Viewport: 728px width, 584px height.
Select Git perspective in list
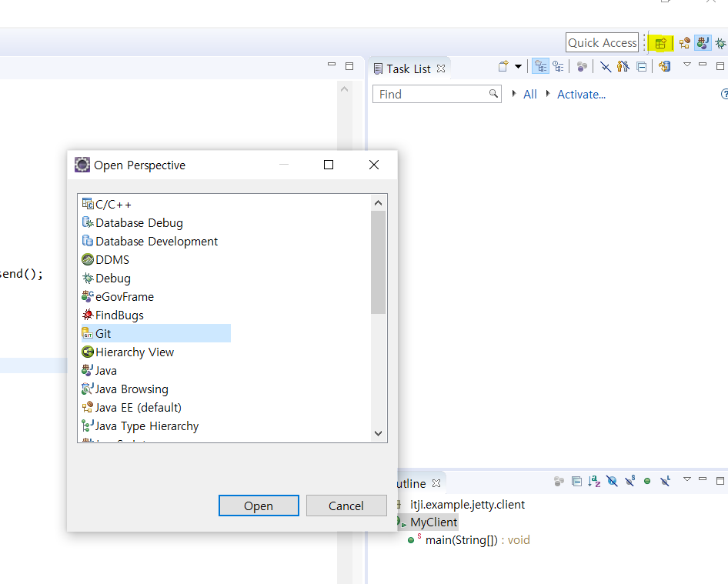coord(156,333)
